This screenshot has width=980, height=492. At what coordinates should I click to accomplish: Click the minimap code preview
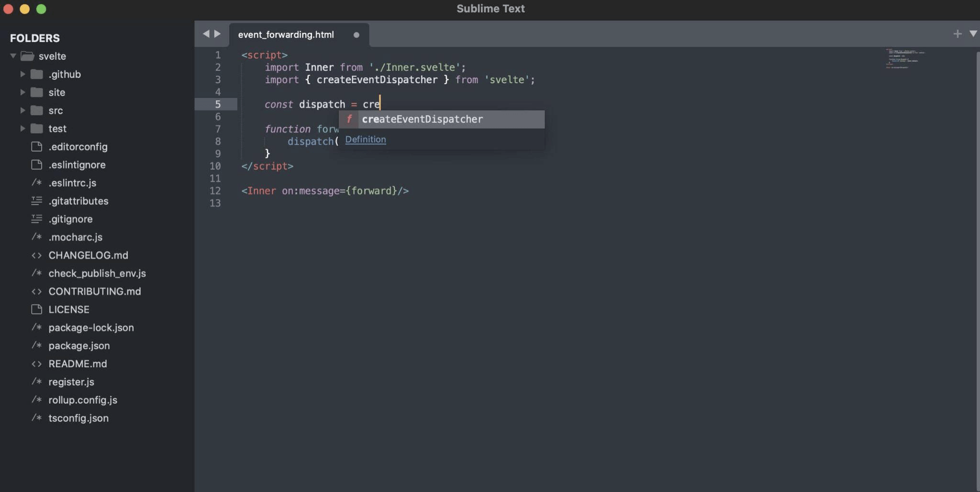tap(904, 59)
